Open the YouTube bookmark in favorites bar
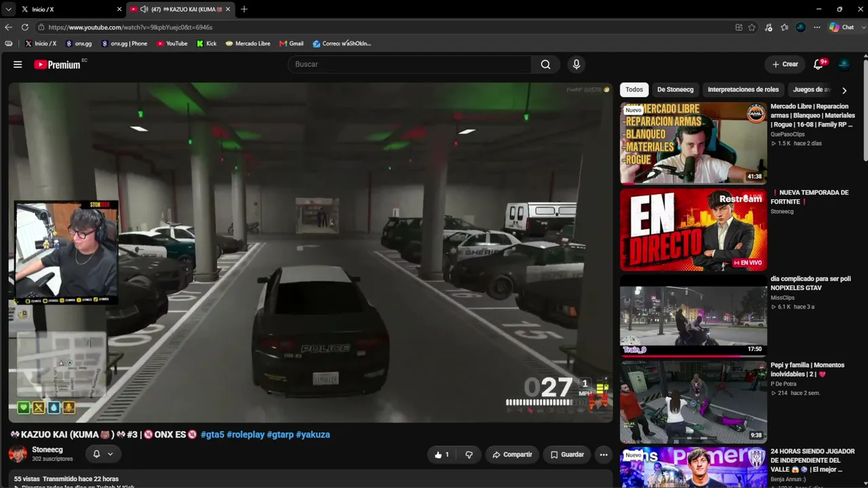The image size is (868, 488). click(172, 43)
